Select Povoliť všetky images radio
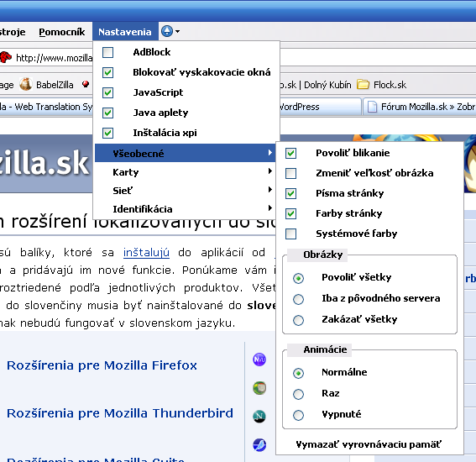The height and width of the screenshot is (462, 476). [298, 278]
